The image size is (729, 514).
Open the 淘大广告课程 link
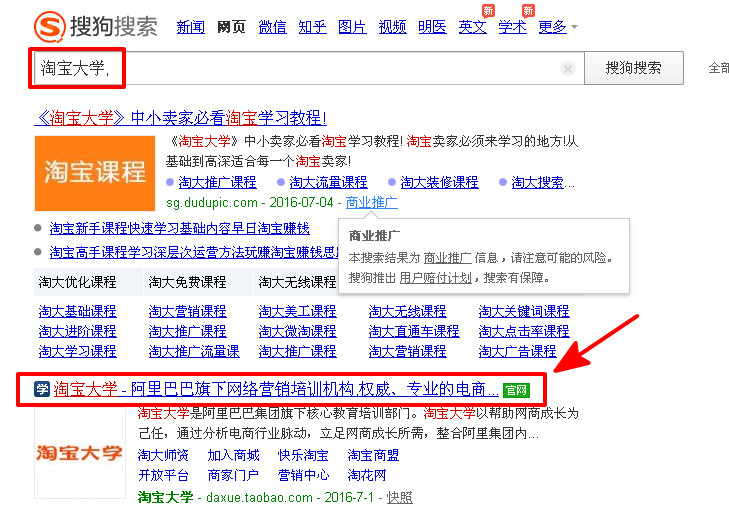517,351
